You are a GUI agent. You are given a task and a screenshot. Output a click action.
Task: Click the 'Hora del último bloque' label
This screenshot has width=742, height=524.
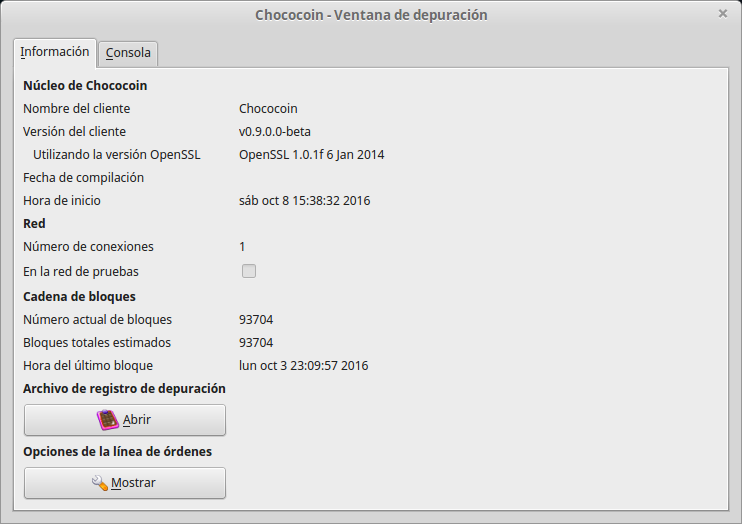point(88,365)
